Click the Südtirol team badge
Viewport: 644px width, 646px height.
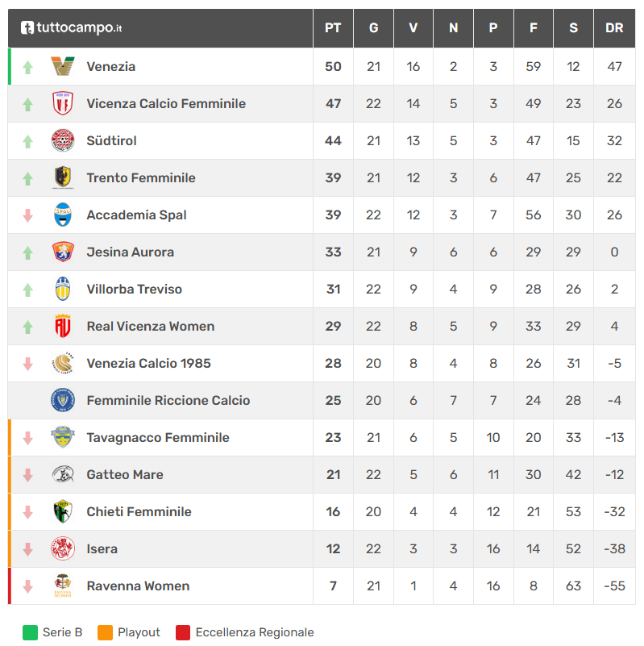pos(63,140)
